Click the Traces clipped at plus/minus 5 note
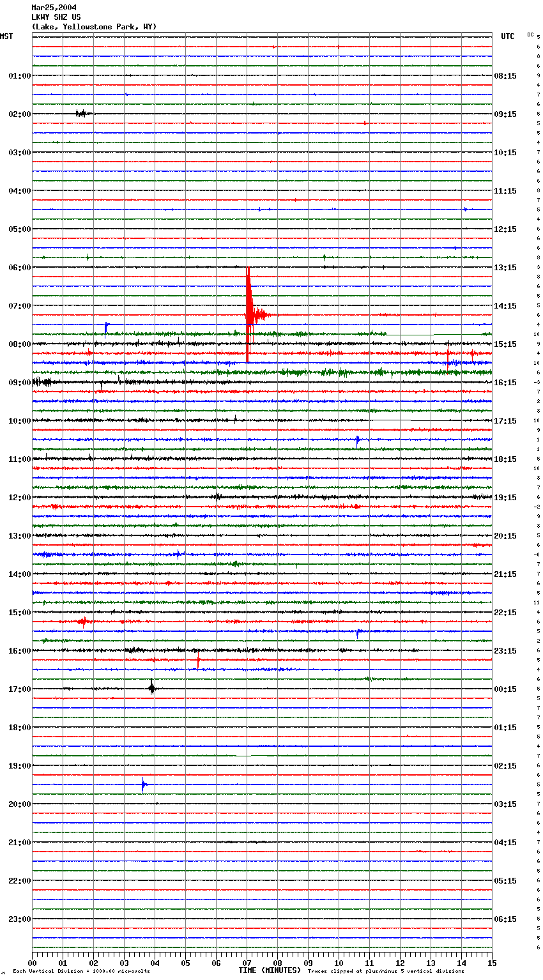This screenshot has width=543, height=980. click(x=386, y=971)
